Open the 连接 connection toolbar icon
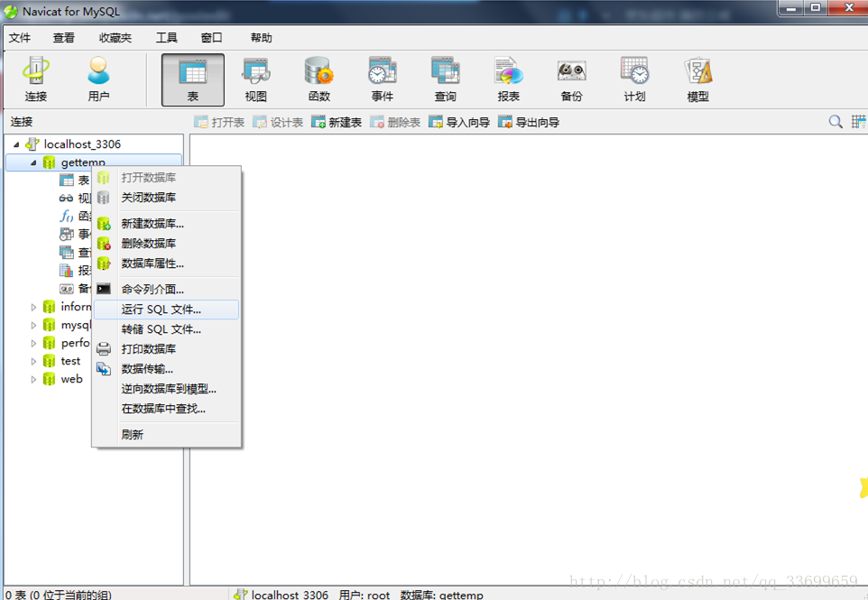 tap(36, 79)
